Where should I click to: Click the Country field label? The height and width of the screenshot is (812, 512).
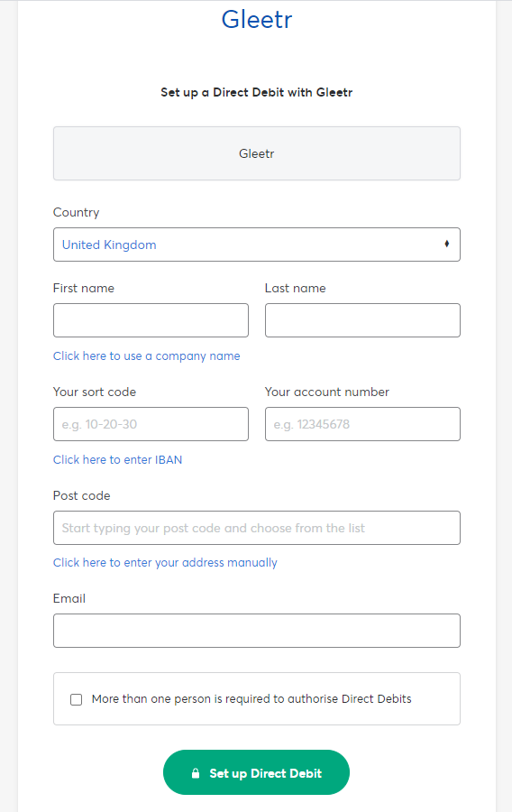pyautogui.click(x=76, y=212)
